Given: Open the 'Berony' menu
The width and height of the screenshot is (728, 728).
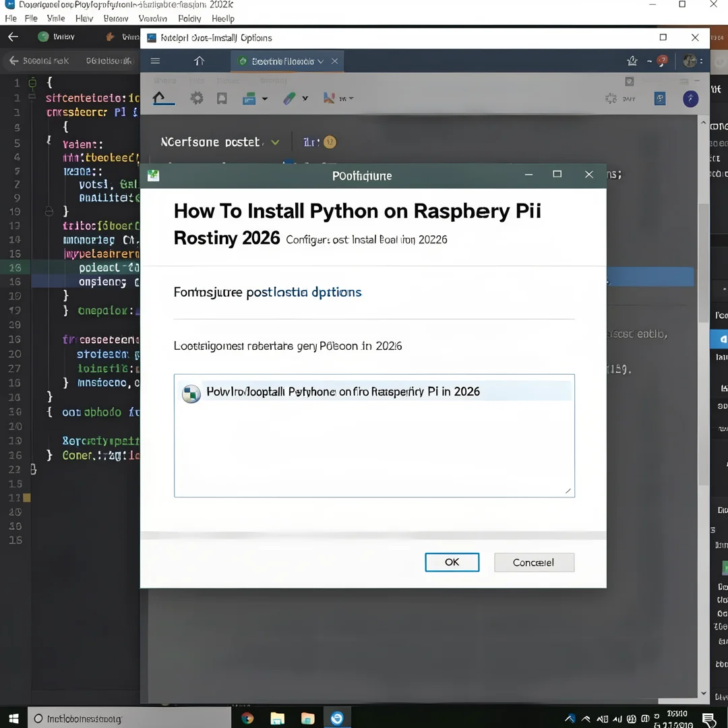Looking at the screenshot, I should [x=116, y=19].
